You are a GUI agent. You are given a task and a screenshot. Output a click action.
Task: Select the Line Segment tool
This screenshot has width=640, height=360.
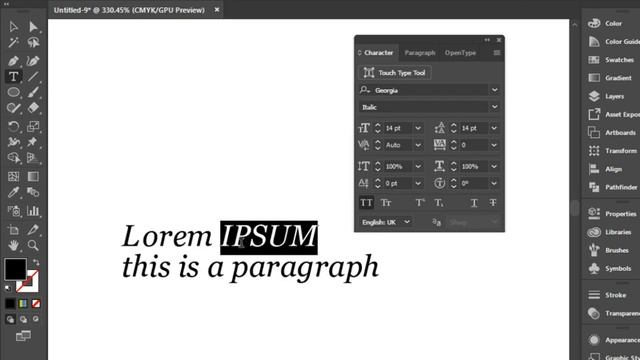33,76
